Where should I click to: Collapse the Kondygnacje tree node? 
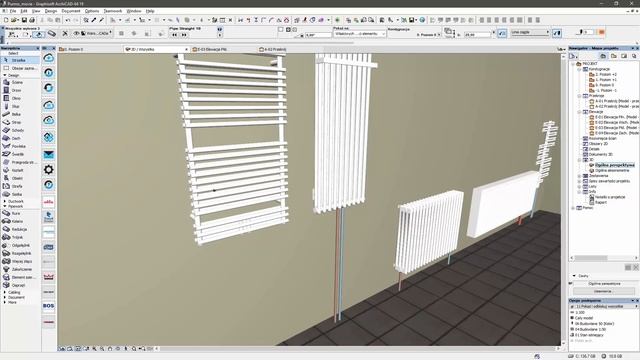point(579,69)
